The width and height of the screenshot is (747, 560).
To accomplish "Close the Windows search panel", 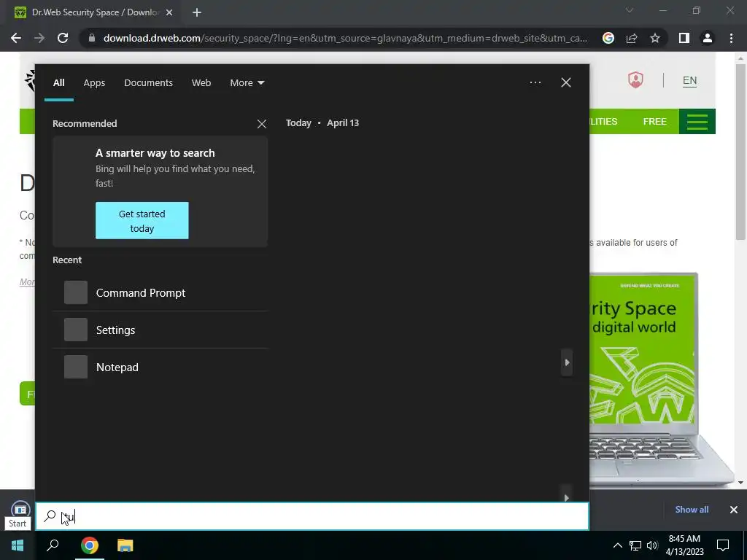I will tap(566, 82).
